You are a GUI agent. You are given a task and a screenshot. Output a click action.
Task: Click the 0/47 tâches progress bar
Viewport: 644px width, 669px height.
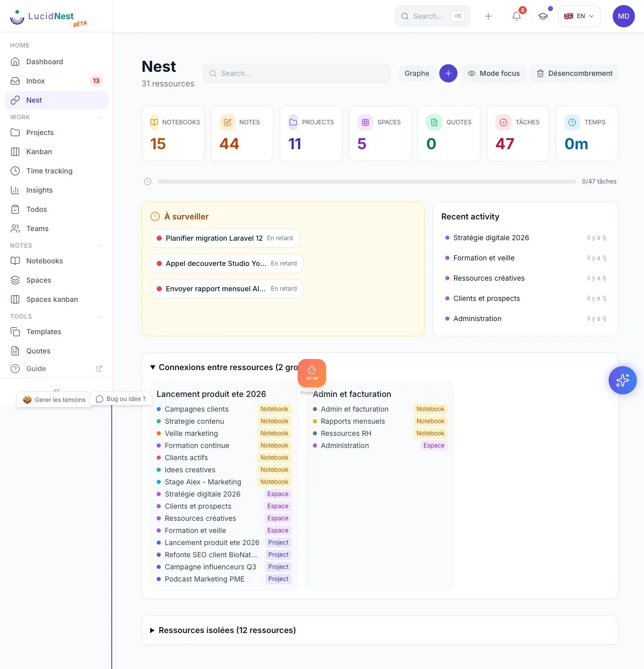coord(366,182)
